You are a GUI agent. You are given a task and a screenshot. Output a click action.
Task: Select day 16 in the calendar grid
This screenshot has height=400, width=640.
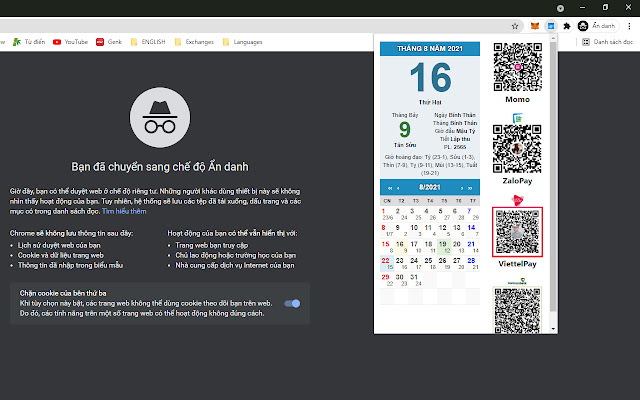[401, 247]
